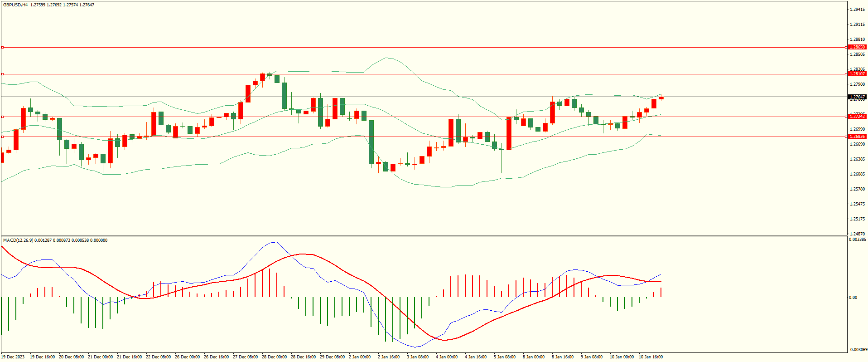Click the 1.26385 price axis value
Viewport: 868px width, 362px height.
tap(858, 159)
